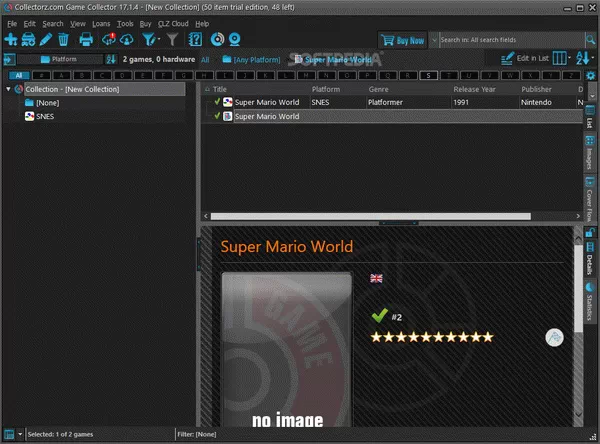The image size is (600, 444).
Task: Select the SNES folder in tree
Action: pyautogui.click(x=45, y=116)
